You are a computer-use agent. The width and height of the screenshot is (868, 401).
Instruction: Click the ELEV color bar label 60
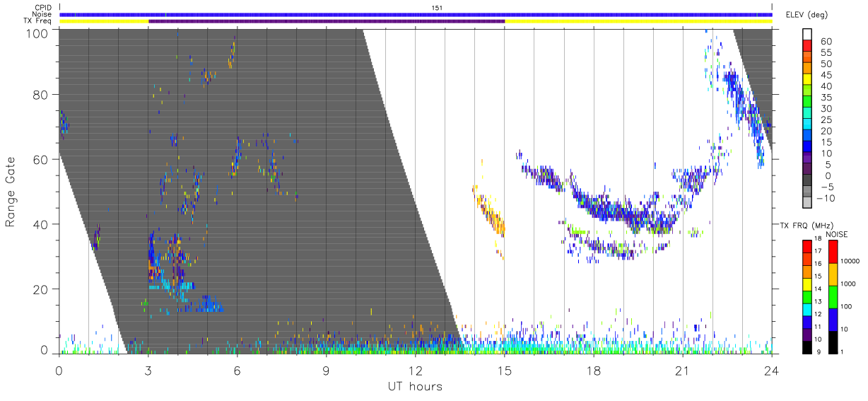click(x=826, y=42)
